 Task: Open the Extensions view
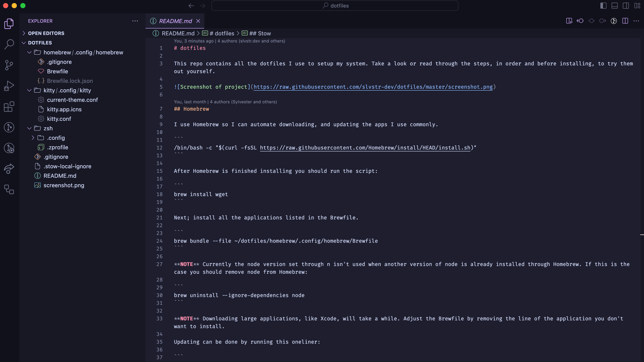coord(9,106)
